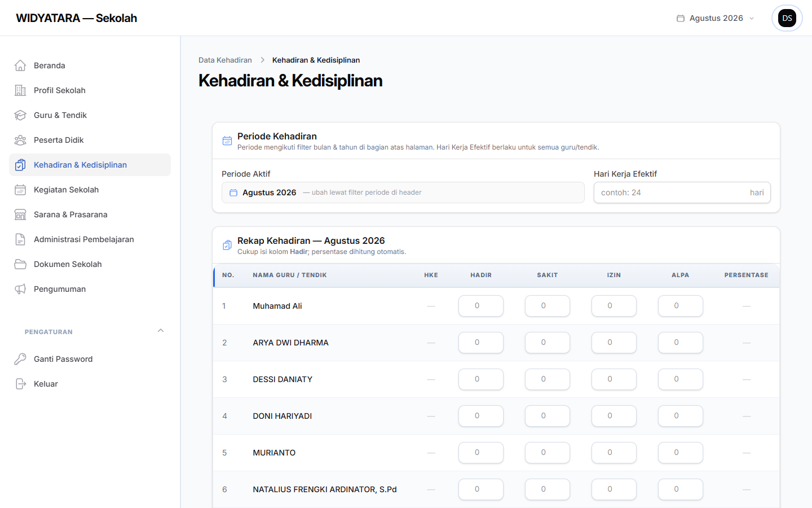Click the NAMA GURU / TENDIK column header
This screenshot has height=508, width=812.
click(290, 275)
